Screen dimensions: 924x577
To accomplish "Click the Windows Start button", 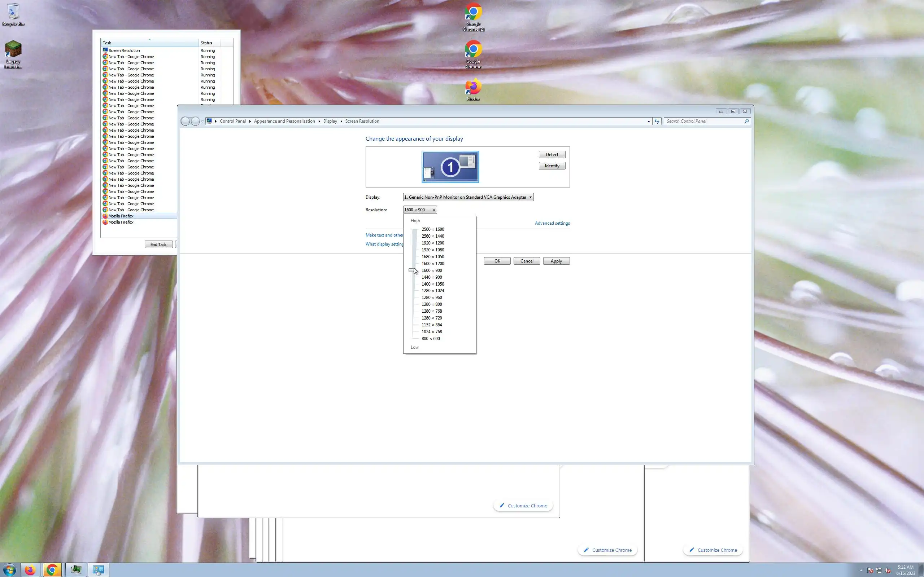I will tap(9, 570).
